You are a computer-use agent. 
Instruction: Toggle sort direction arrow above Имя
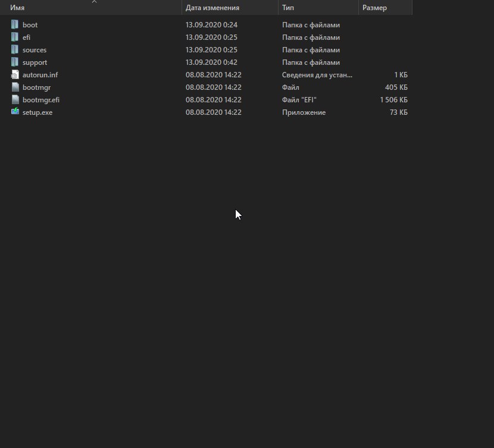pos(94,2)
